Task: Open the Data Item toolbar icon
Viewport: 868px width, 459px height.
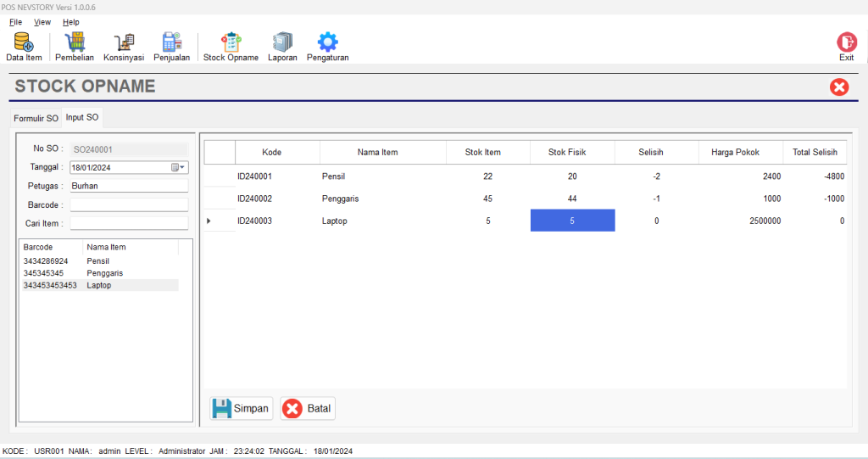Action: [24, 47]
